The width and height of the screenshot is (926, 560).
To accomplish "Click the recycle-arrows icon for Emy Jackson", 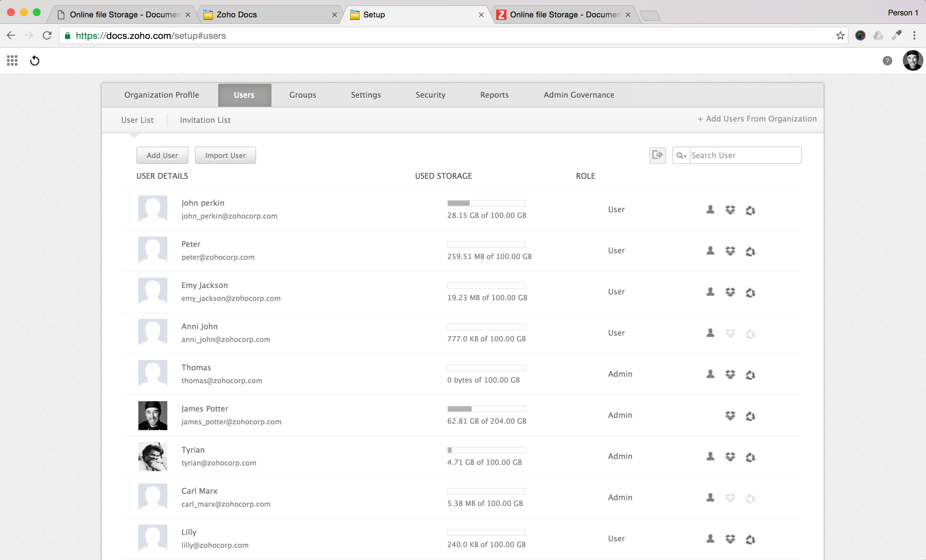I will (750, 292).
